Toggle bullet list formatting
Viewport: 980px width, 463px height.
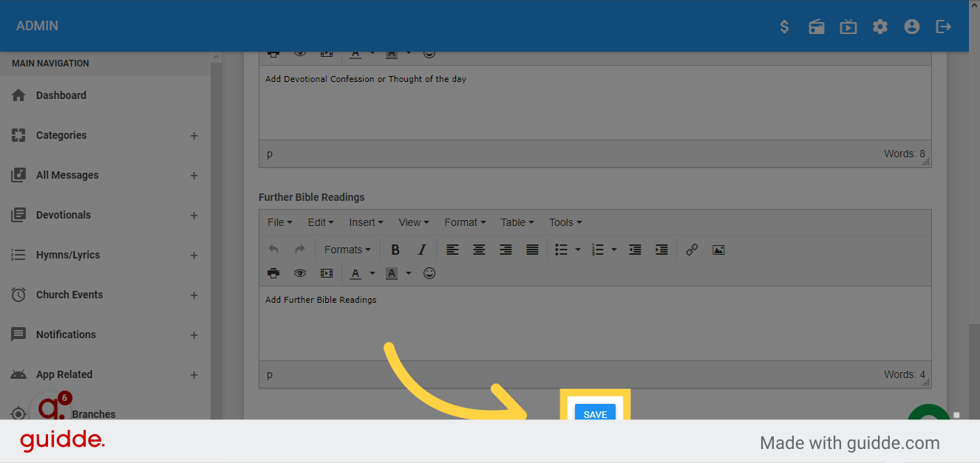pyautogui.click(x=562, y=250)
